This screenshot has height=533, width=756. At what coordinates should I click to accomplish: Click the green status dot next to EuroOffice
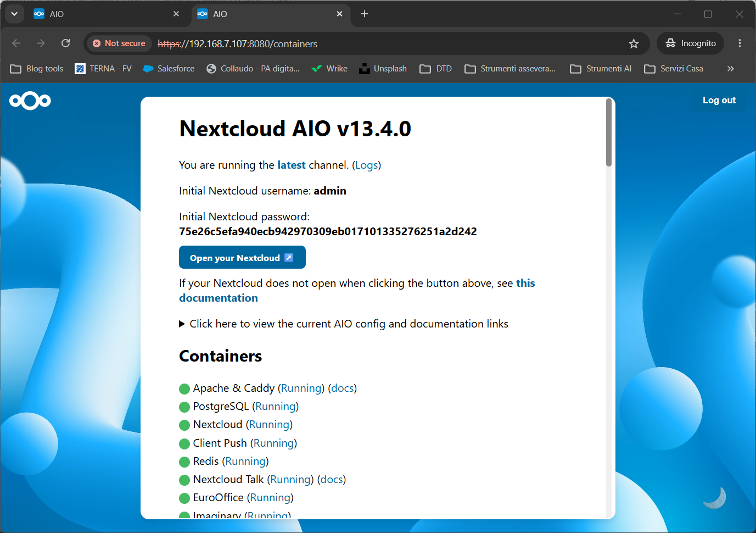(184, 498)
